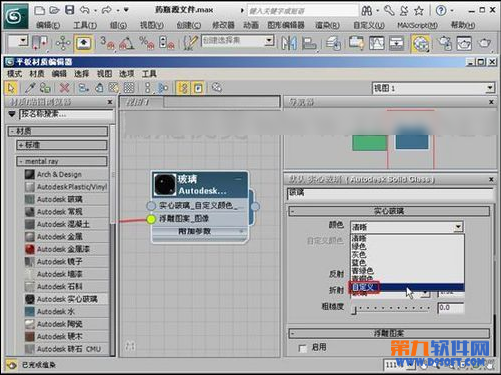Click the yellow-green 浮雕图案 input socket on node
The width and height of the screenshot is (501, 375).
151,219
